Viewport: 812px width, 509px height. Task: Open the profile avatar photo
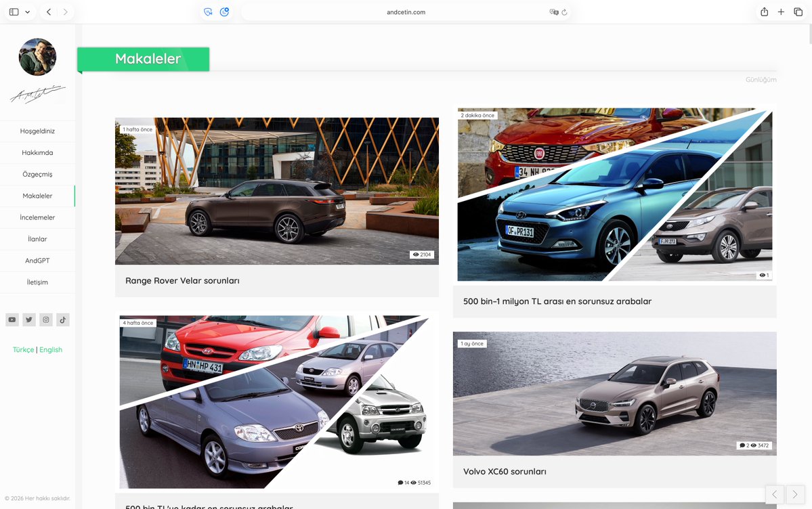coord(37,57)
